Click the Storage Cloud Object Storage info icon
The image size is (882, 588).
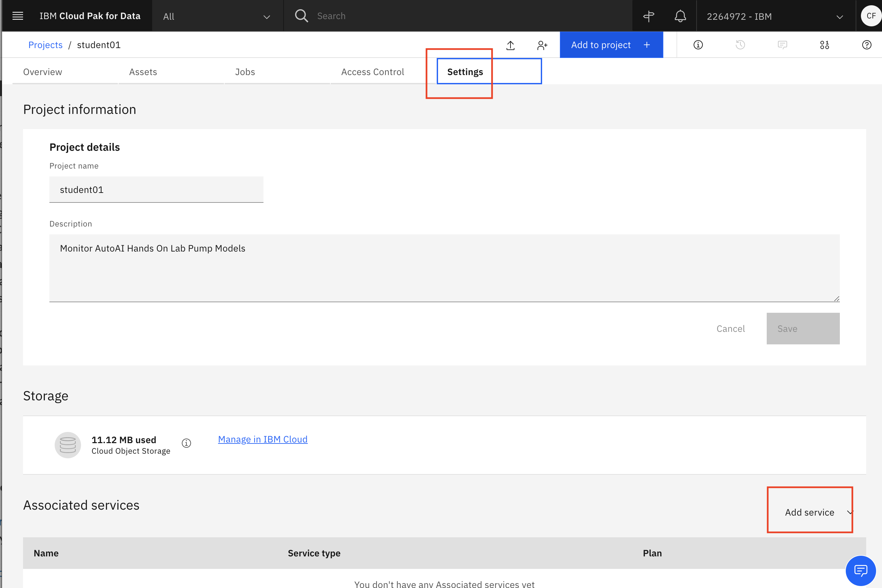(186, 443)
